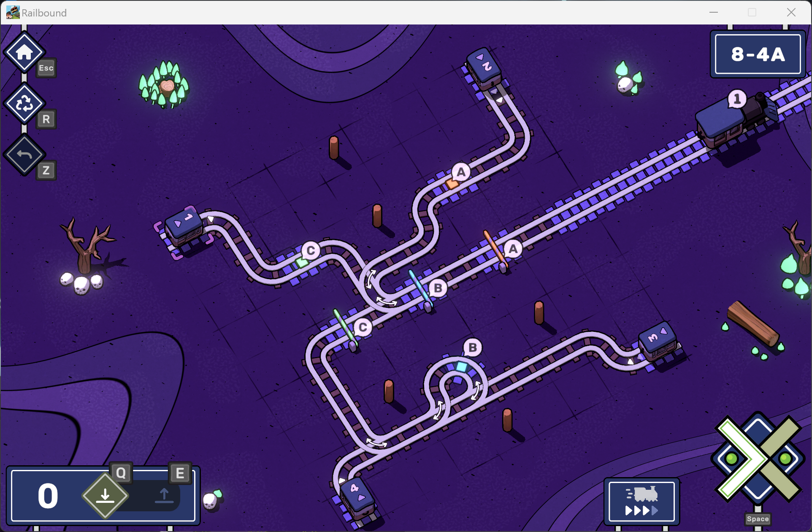Screen dimensions: 812x532
Task: Select train car number 3
Action: point(658,341)
